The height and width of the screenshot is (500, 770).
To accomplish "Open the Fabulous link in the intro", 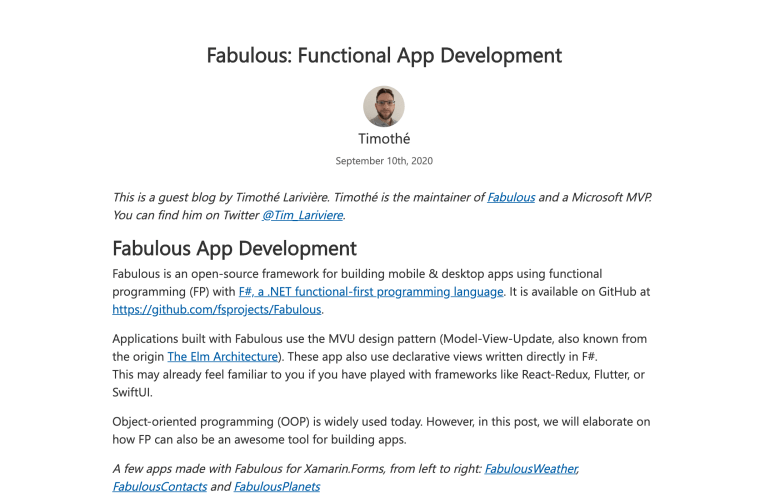I will tap(510, 198).
